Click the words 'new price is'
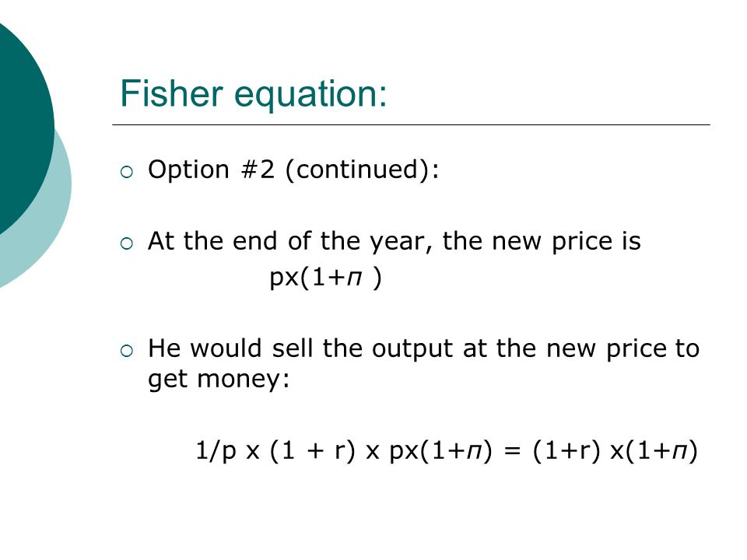Viewport: 747px width, 560px height. tap(566, 241)
